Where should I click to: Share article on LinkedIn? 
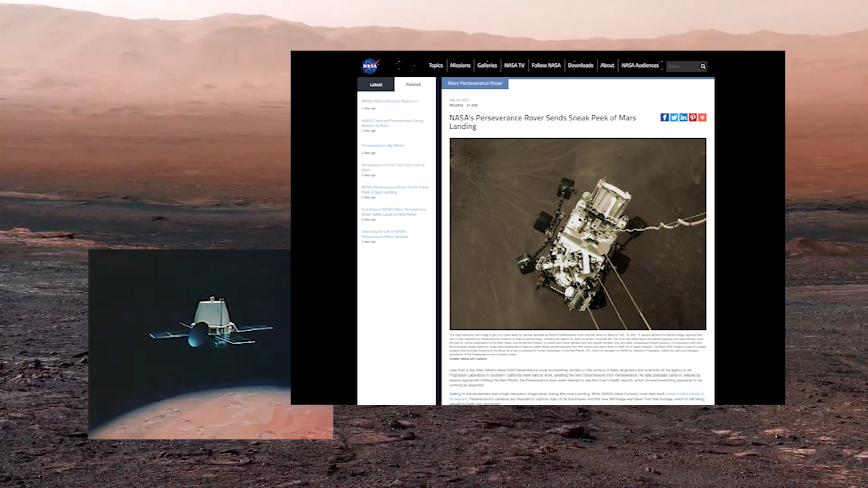[683, 117]
